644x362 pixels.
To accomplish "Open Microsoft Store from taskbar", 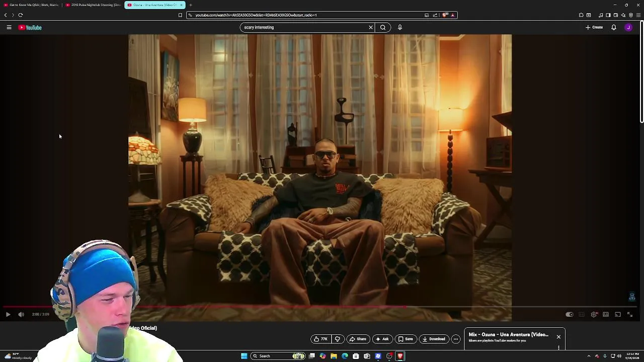I will [x=356, y=356].
